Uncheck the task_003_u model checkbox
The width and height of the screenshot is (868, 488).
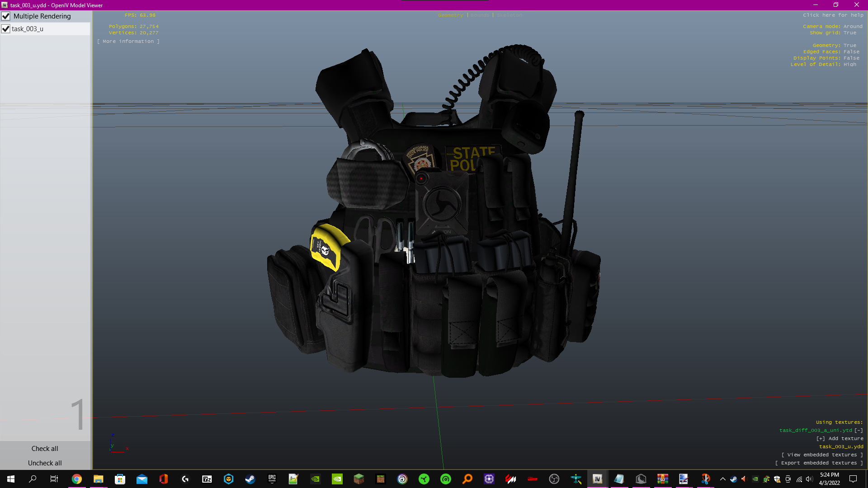point(6,29)
